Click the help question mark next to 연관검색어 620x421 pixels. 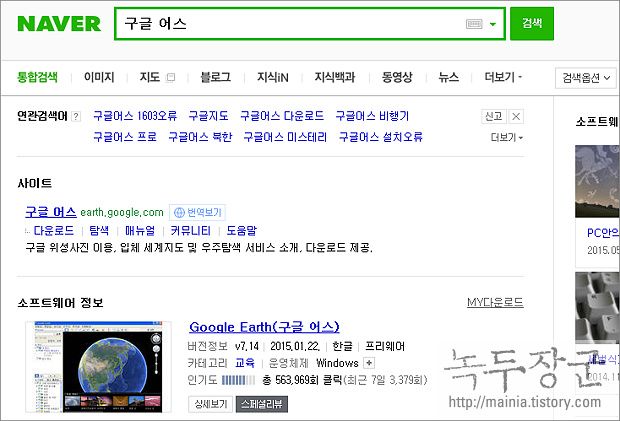click(76, 116)
